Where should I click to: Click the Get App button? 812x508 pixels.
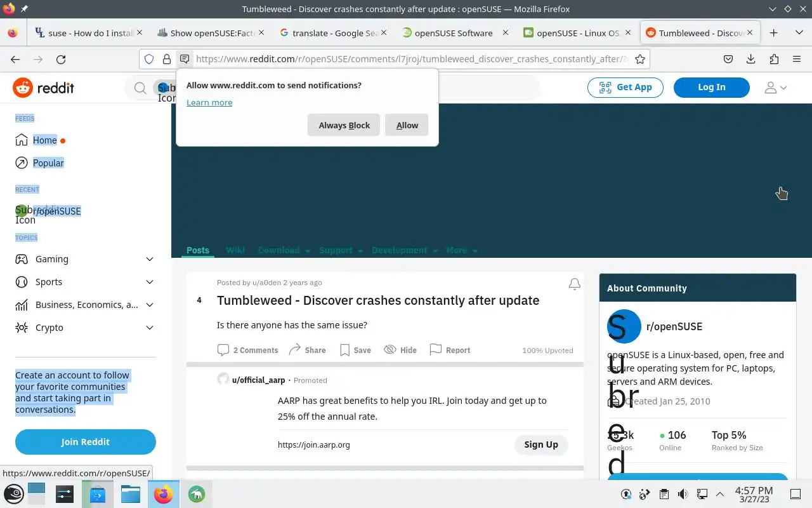point(625,87)
